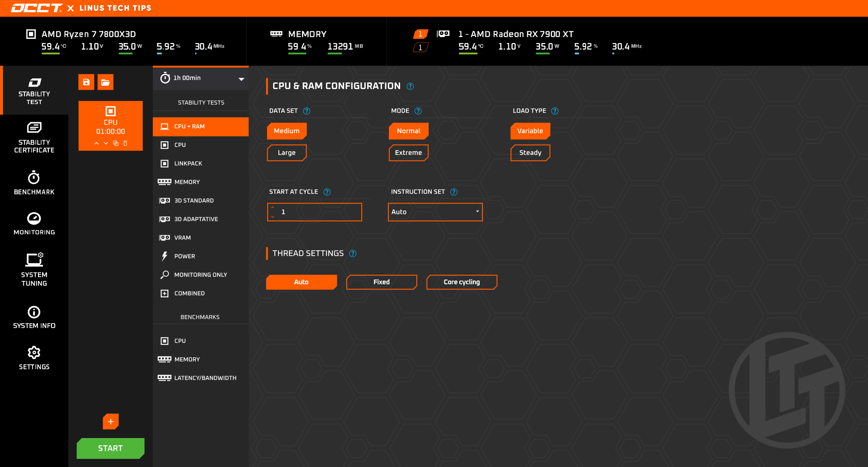The width and height of the screenshot is (868, 467).
Task: Enable Core cycling thread setting
Action: point(462,282)
